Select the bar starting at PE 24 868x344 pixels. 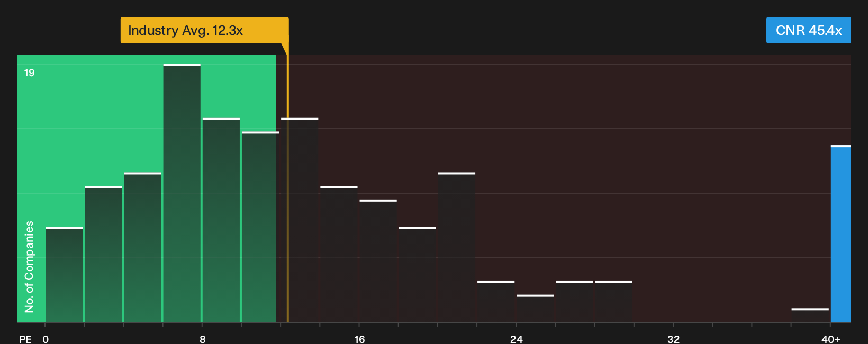coord(535,308)
